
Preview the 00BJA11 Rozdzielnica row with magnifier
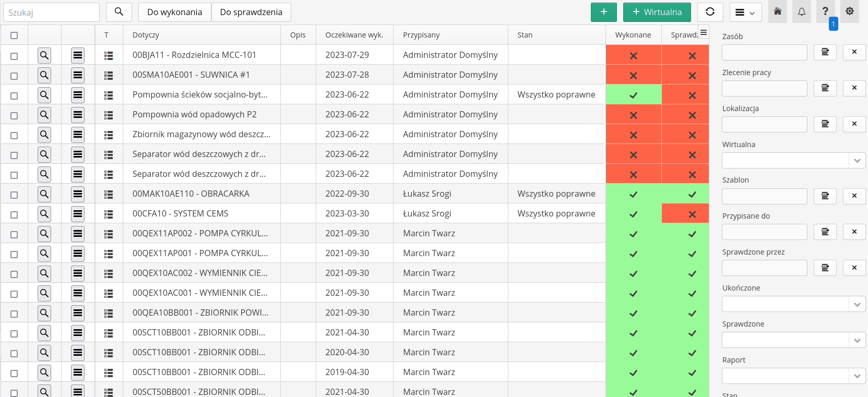click(x=44, y=55)
